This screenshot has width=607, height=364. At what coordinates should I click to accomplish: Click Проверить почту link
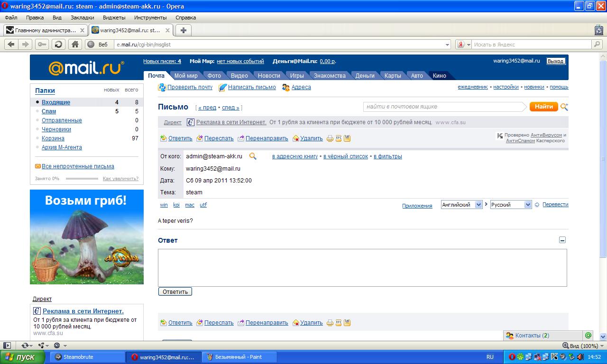click(190, 87)
